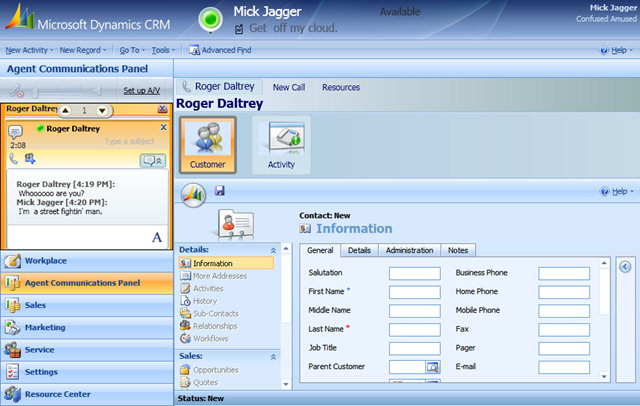Click the Business Phone input field
640x406 pixels.
tap(564, 273)
